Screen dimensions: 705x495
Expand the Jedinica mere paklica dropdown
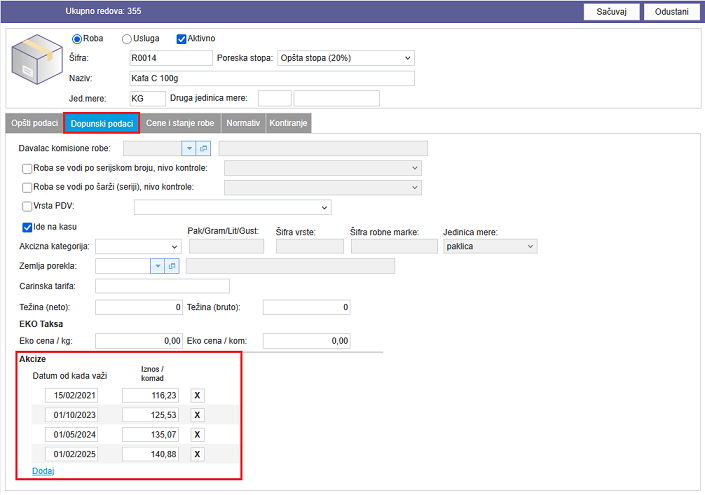(x=489, y=246)
